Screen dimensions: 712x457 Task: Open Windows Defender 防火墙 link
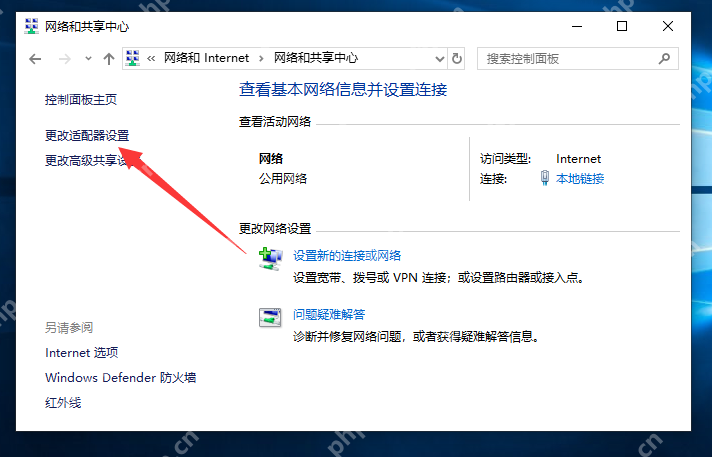point(120,378)
